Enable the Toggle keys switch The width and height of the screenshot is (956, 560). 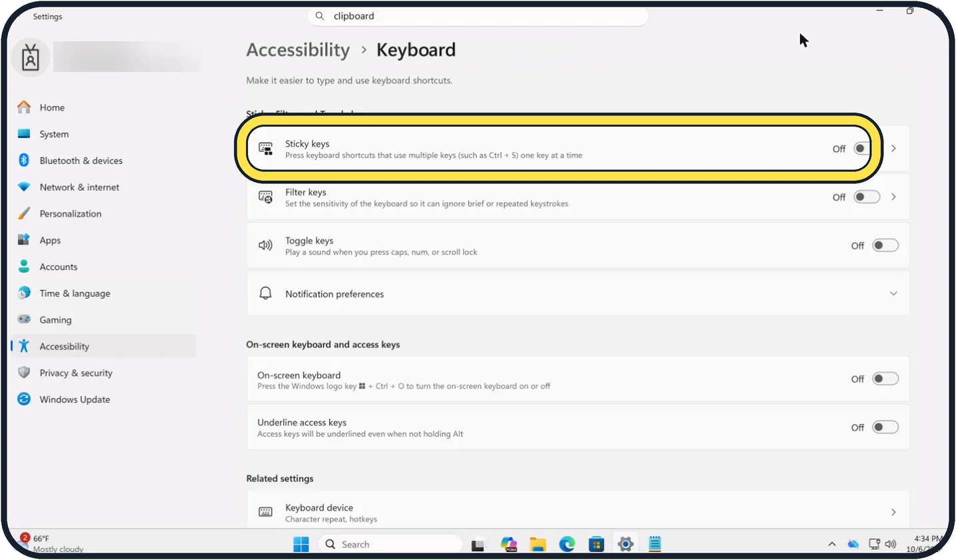tap(885, 245)
